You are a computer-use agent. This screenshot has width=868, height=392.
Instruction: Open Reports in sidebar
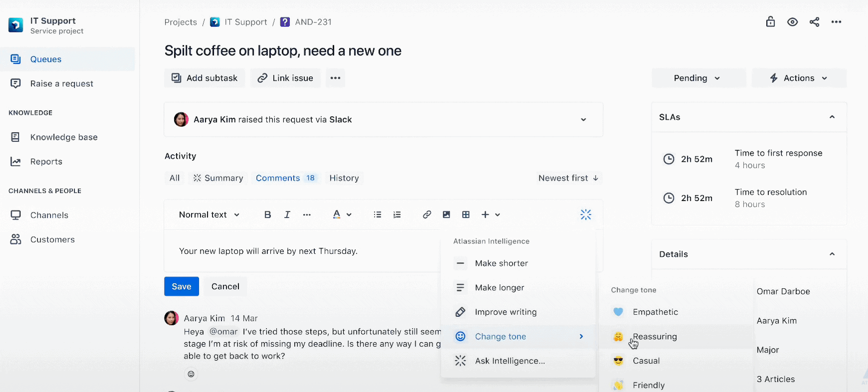click(x=67, y=162)
